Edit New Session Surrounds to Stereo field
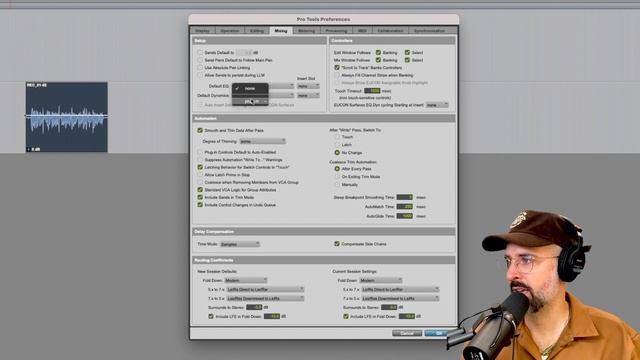Screen dimensions: 640x360 tap(254, 307)
